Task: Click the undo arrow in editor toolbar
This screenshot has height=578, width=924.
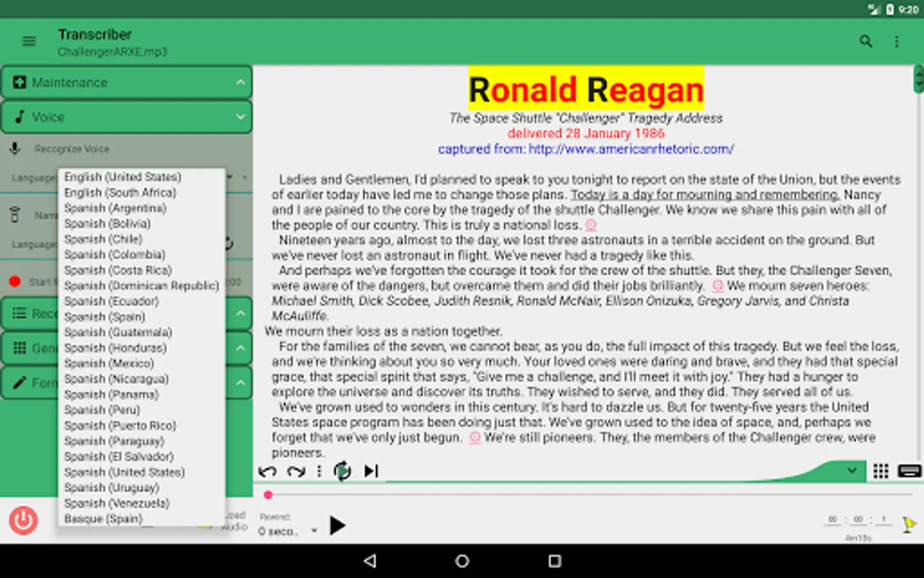Action: pyautogui.click(x=268, y=471)
